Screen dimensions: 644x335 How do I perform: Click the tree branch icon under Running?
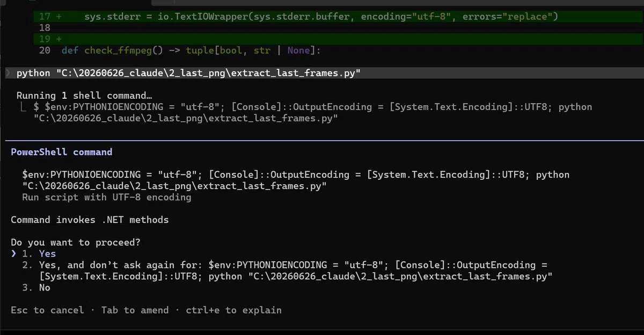pos(22,107)
